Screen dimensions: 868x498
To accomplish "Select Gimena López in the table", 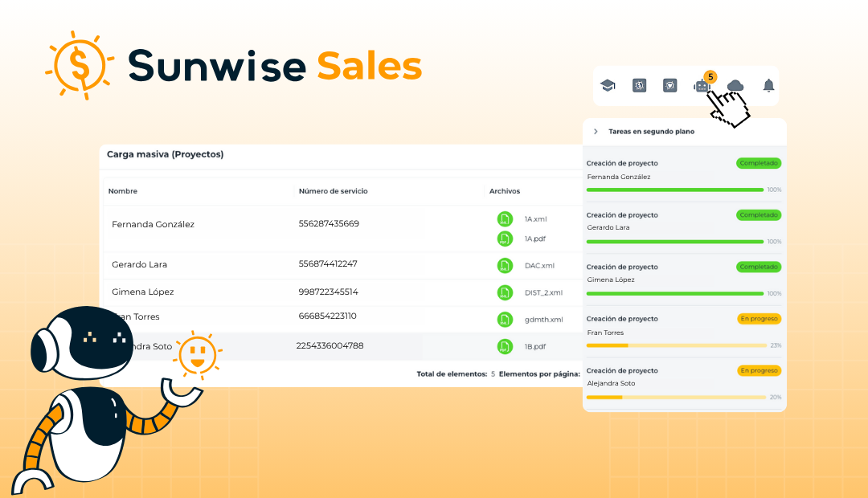I will 143,292.
